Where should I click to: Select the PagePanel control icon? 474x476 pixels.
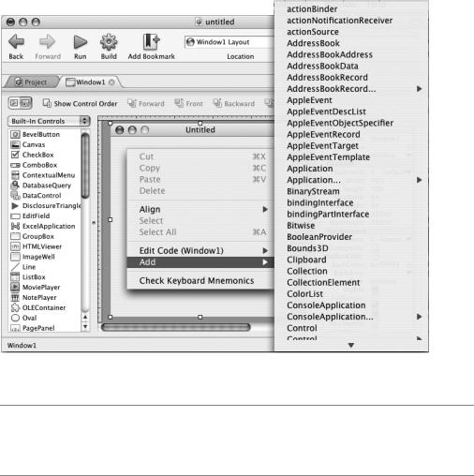[15, 328]
